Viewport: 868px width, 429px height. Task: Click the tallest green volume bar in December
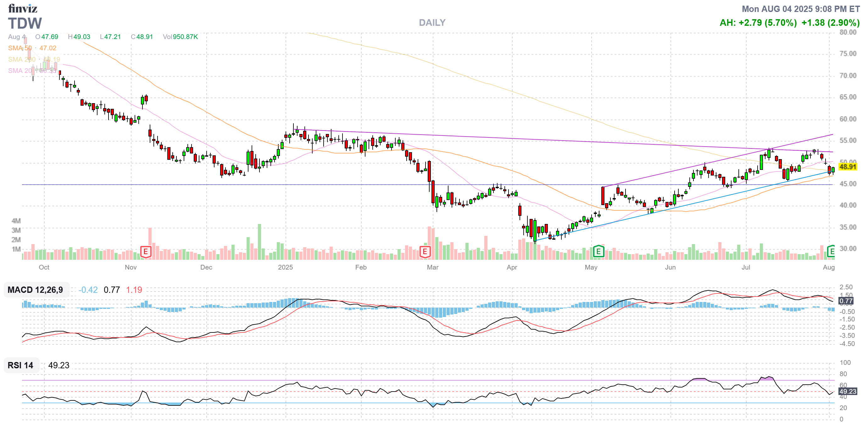[259, 241]
